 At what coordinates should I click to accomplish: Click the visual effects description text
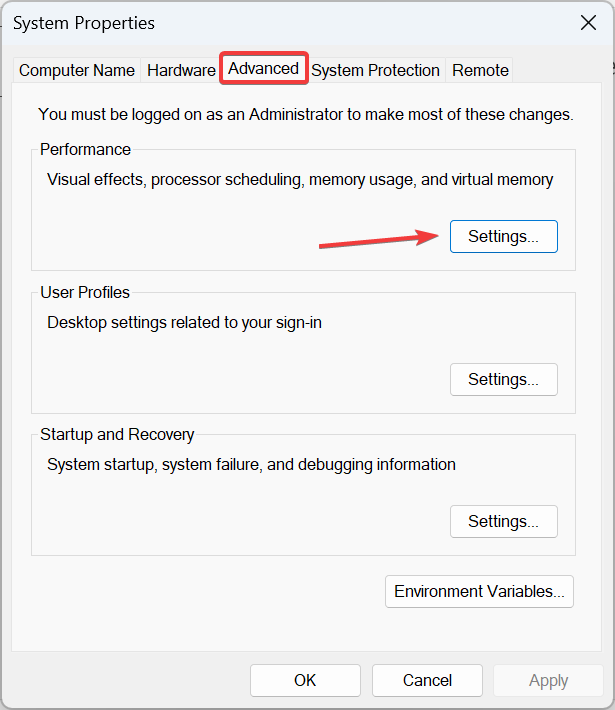300,180
